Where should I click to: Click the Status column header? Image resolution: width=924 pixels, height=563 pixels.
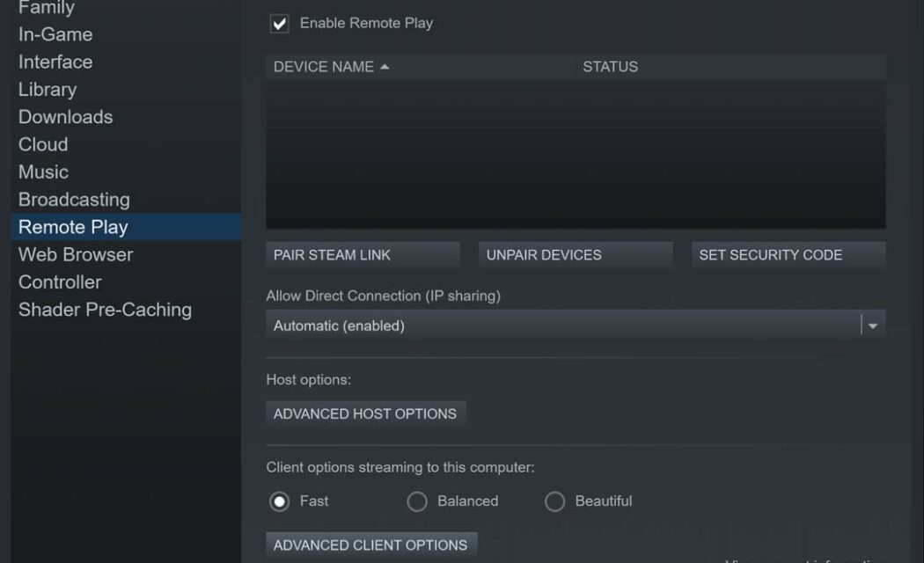click(x=730, y=67)
